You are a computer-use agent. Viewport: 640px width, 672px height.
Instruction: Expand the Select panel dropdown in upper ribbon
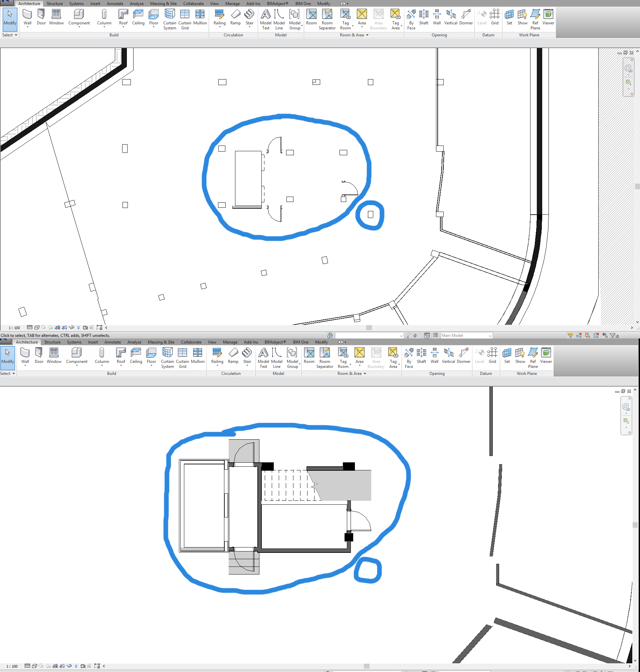point(10,35)
